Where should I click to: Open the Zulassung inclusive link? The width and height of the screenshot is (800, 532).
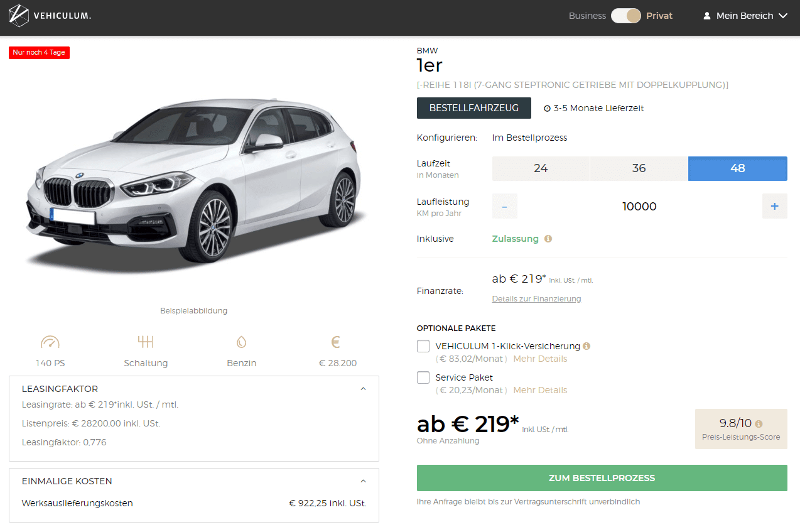(515, 239)
